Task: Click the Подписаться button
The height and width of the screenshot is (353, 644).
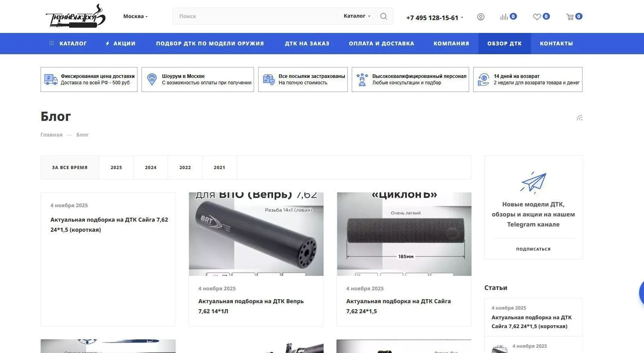Action: 533,249
